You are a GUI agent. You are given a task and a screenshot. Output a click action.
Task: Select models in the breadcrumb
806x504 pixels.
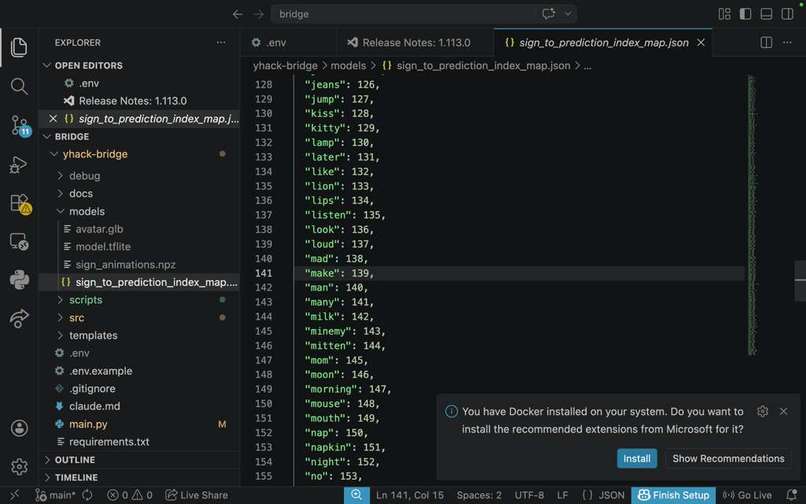point(348,66)
